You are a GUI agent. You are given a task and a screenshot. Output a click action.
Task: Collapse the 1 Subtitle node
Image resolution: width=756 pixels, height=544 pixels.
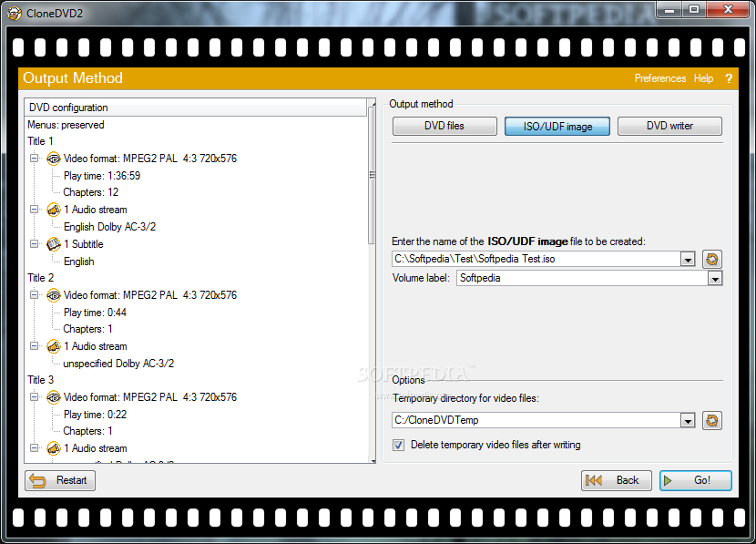point(34,243)
